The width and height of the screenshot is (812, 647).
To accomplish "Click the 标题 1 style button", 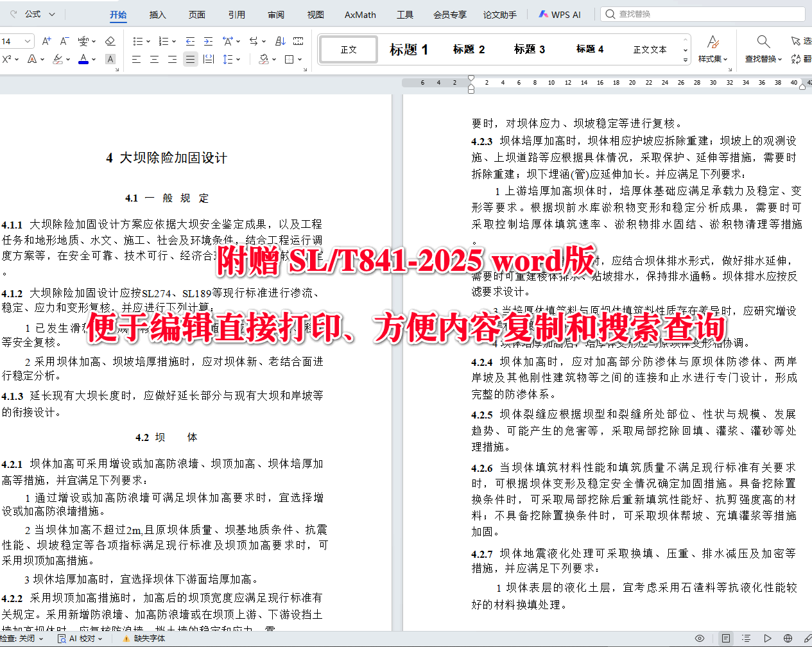I will click(408, 49).
